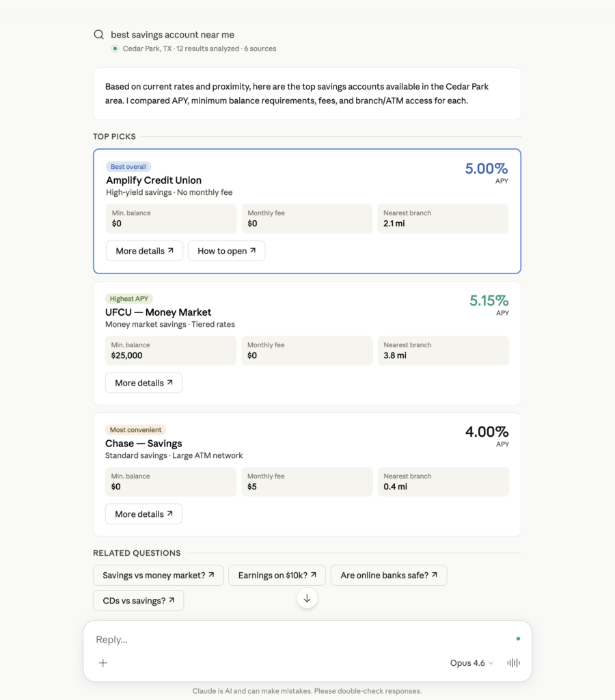
Task: Click the 3.8 mi nearest branch value
Action: point(395,355)
